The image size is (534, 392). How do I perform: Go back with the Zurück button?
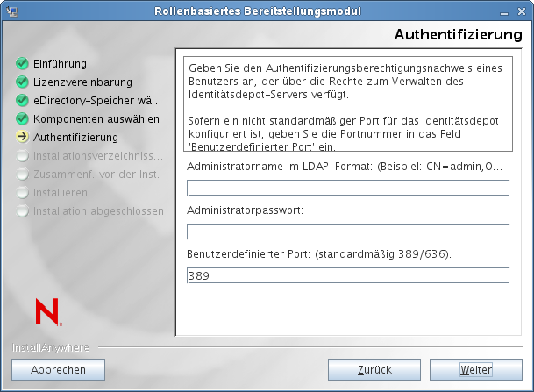click(x=374, y=369)
